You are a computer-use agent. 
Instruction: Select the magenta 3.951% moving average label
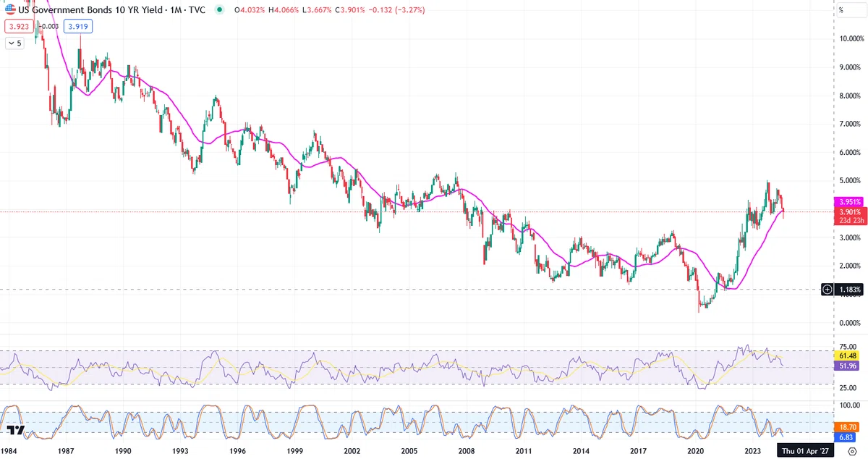[849, 201]
